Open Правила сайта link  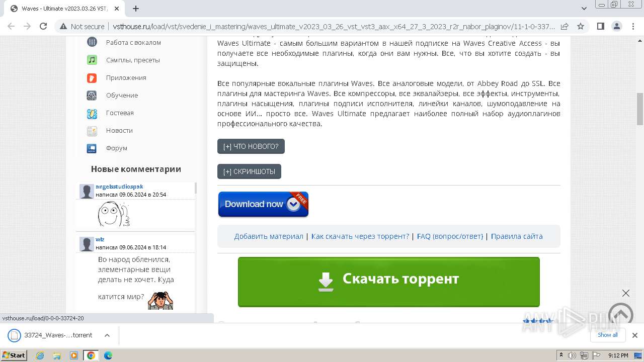pyautogui.click(x=517, y=236)
